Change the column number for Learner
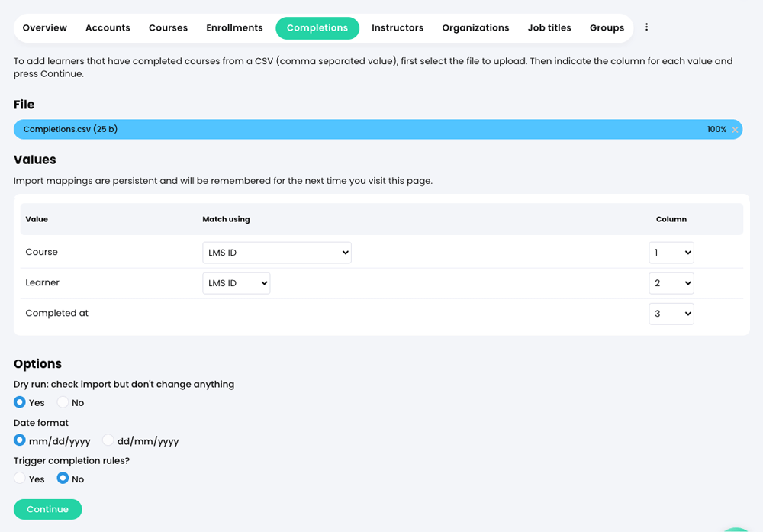The image size is (763, 532). [x=671, y=282]
